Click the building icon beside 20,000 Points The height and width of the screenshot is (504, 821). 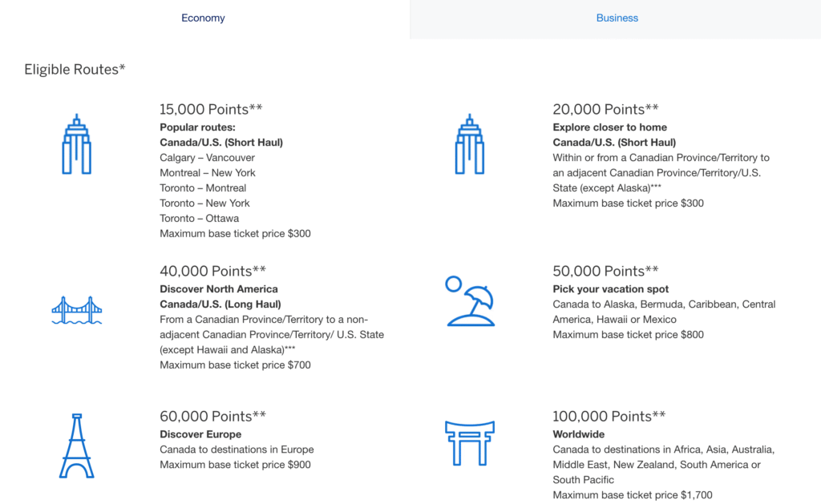(x=471, y=143)
